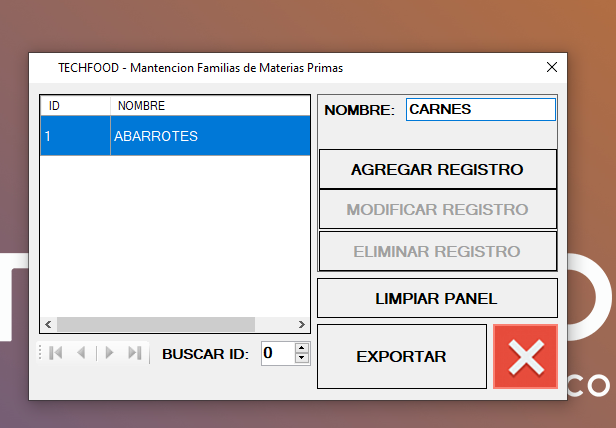Click the next record arrow
616x428 pixels.
click(109, 353)
